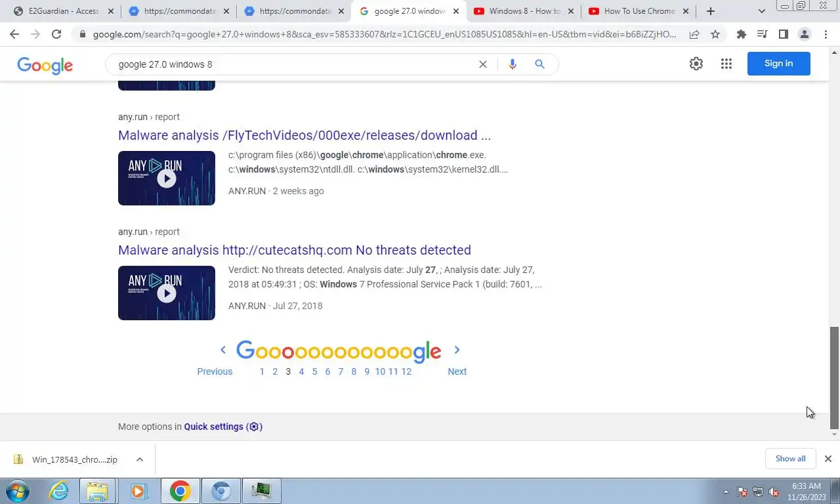Open a new tab with the plus button
840x504 pixels.
[x=710, y=11]
